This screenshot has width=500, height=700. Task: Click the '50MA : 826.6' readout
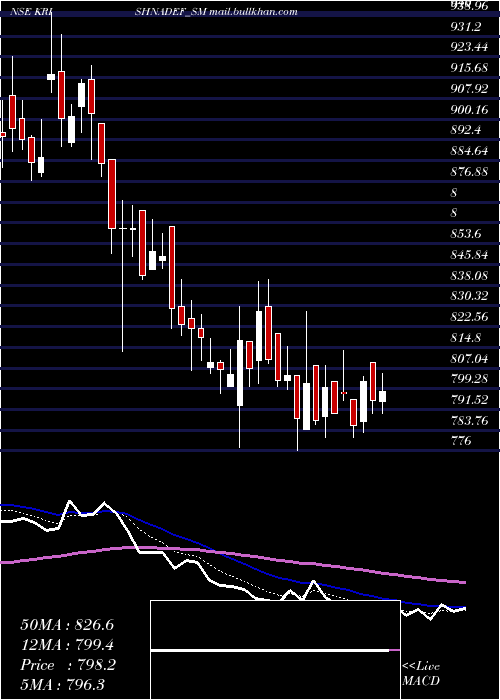pos(67,625)
